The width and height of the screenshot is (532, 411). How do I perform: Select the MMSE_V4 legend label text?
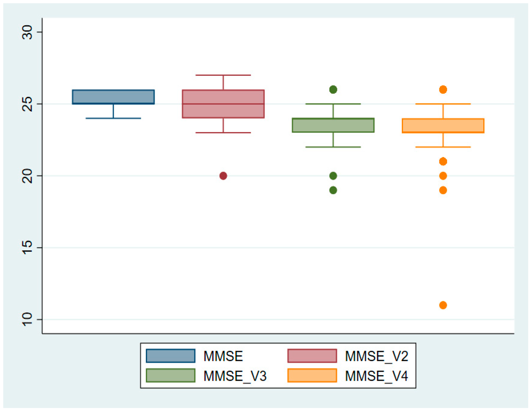pyautogui.click(x=376, y=376)
